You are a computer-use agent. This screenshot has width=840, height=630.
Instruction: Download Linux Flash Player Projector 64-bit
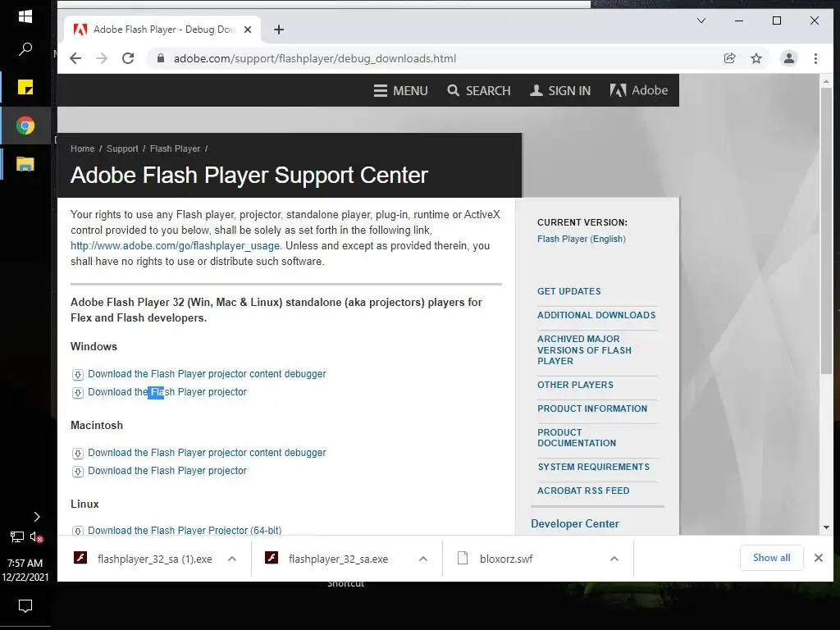[185, 531]
